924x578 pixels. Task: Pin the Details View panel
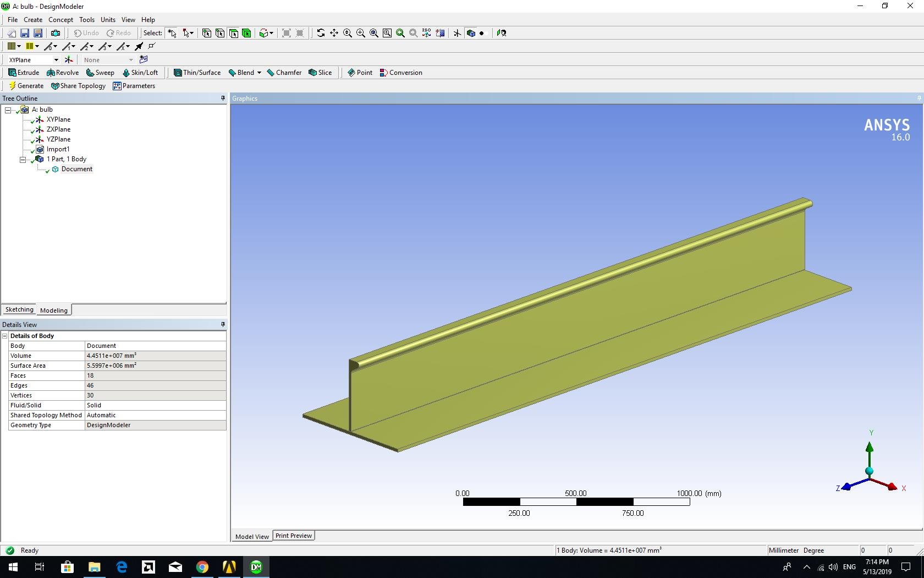[x=223, y=324]
